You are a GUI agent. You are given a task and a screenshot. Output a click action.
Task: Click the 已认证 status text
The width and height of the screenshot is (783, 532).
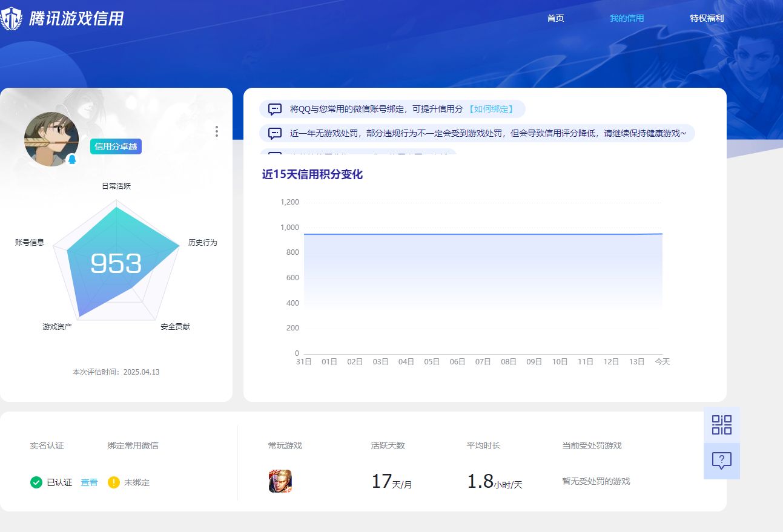tap(59, 482)
